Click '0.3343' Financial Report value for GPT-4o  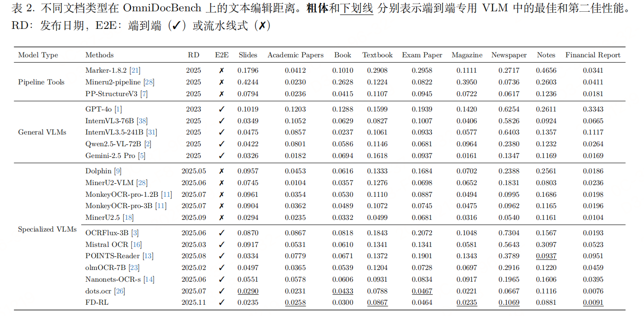[593, 109]
